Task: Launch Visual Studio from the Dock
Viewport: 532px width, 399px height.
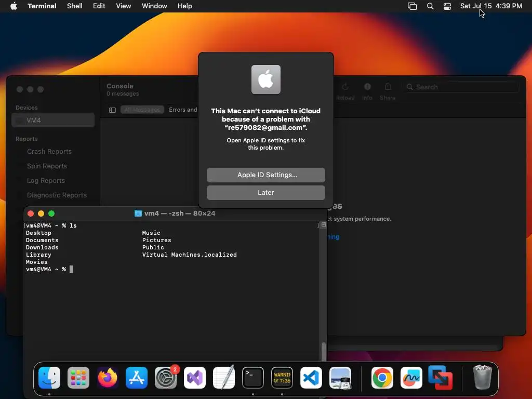Action: pyautogui.click(x=195, y=378)
